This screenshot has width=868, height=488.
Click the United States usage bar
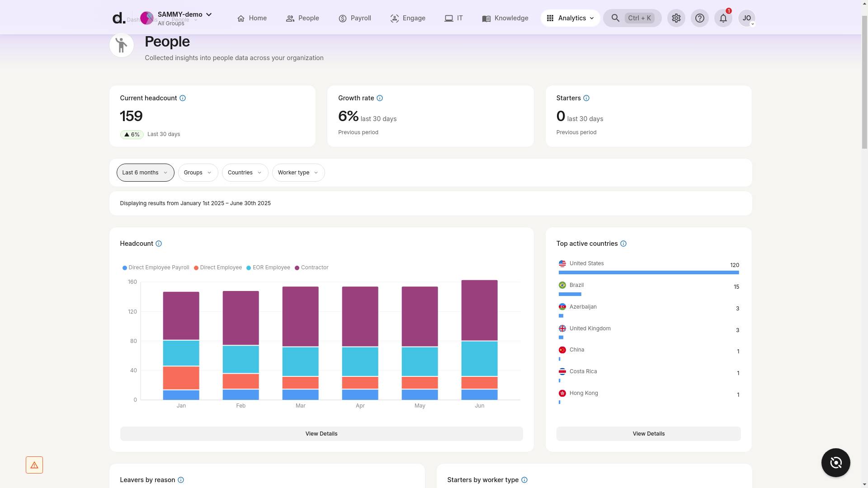click(648, 272)
